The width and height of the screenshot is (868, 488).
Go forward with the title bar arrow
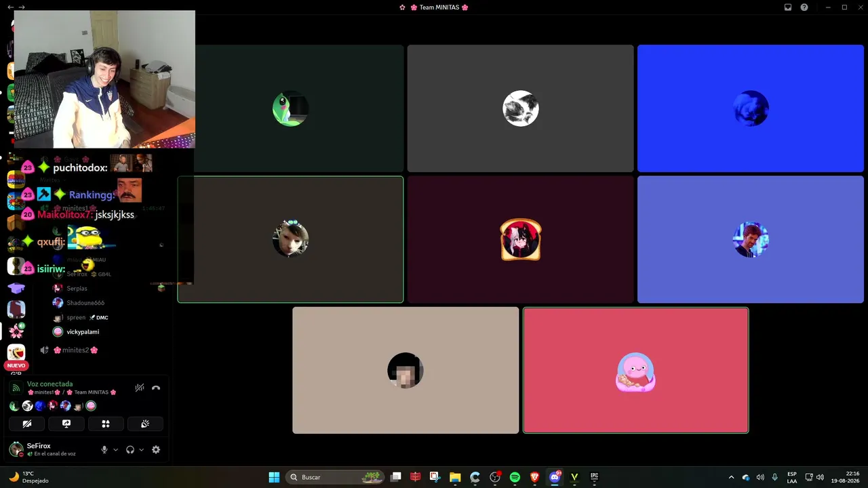(x=22, y=7)
